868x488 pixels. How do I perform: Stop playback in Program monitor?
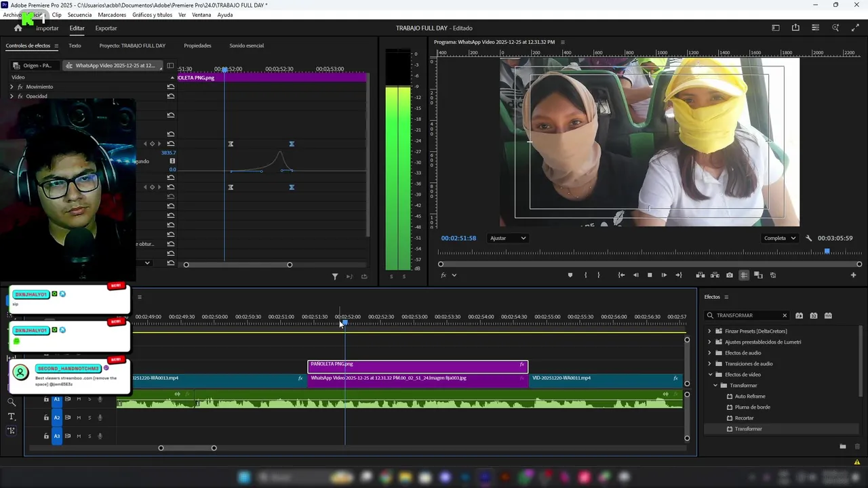tap(650, 275)
